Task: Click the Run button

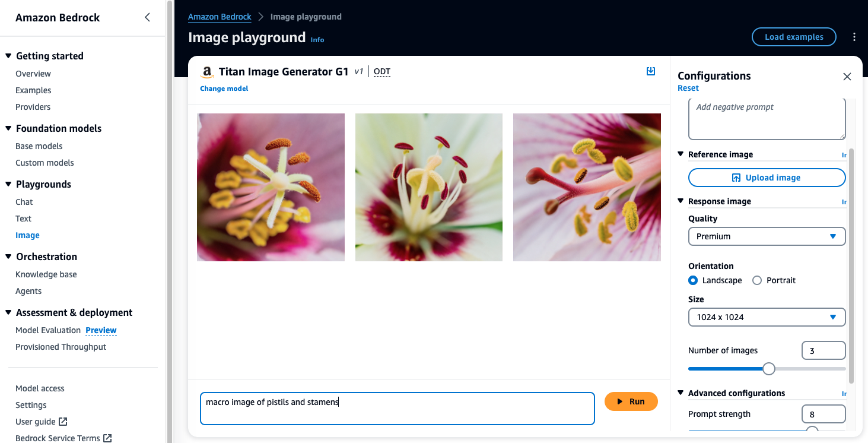Action: click(631, 401)
